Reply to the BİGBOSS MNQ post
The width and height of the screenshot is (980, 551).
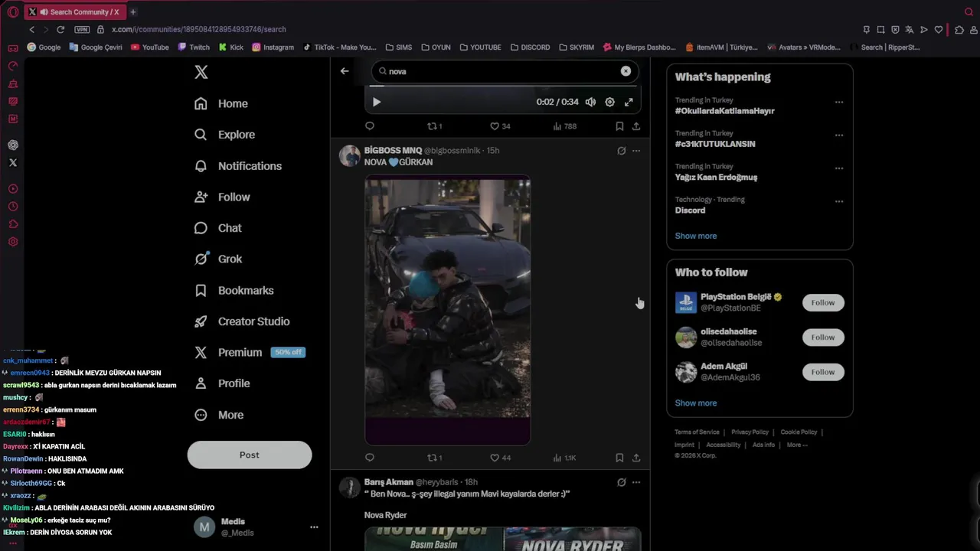pos(370,458)
